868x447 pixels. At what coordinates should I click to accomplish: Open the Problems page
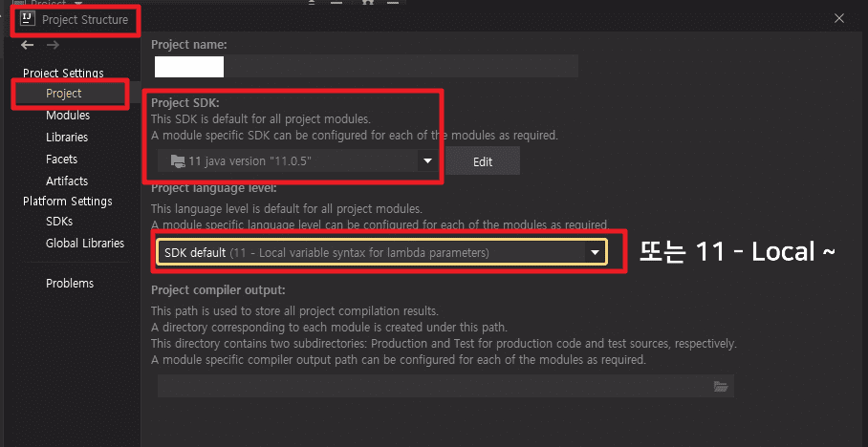(x=70, y=284)
